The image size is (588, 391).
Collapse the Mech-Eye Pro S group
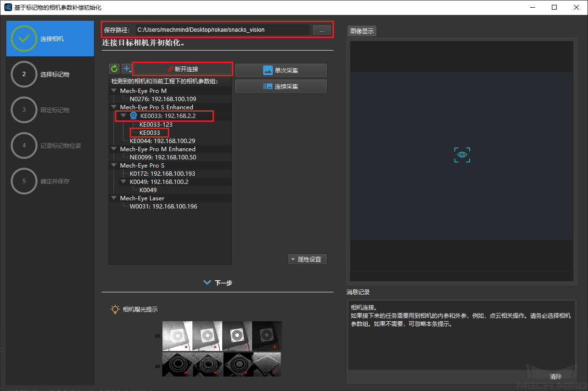click(114, 165)
